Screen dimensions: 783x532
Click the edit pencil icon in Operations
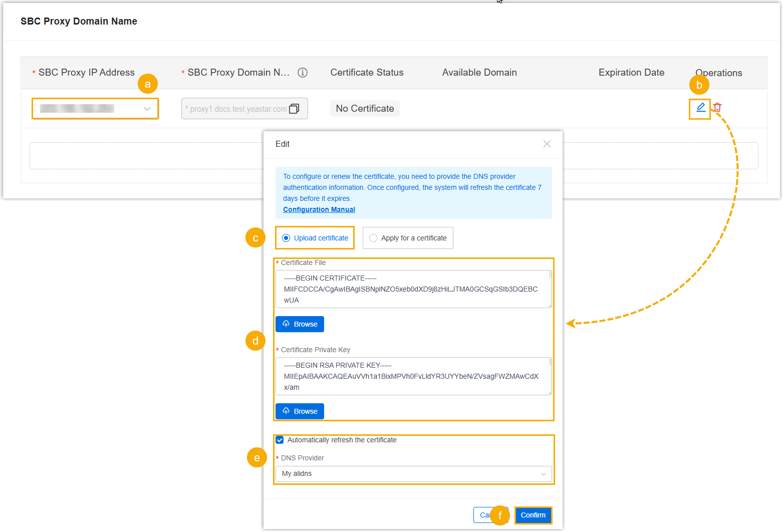[700, 108]
